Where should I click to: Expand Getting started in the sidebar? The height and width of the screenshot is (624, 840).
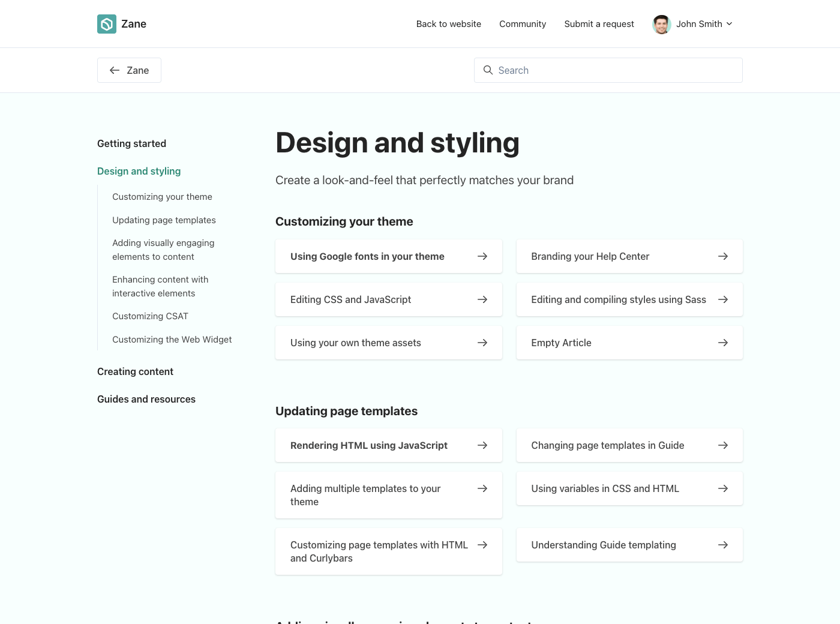point(131,143)
